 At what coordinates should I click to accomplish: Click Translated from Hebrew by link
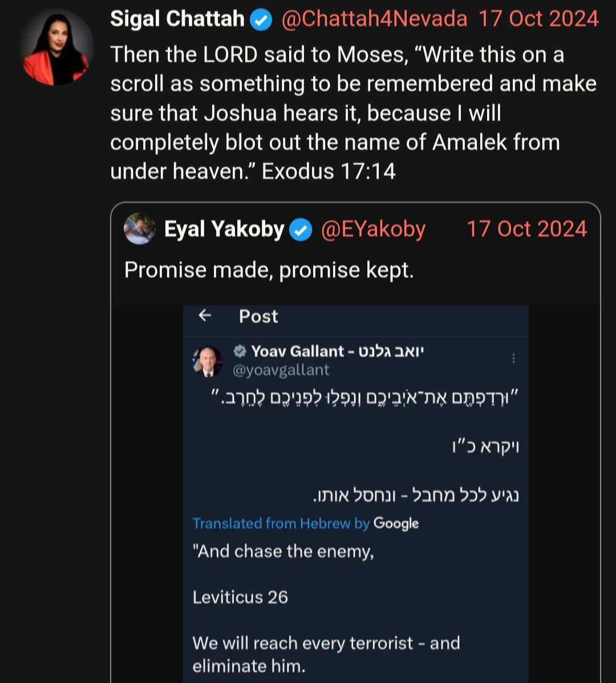click(281, 523)
